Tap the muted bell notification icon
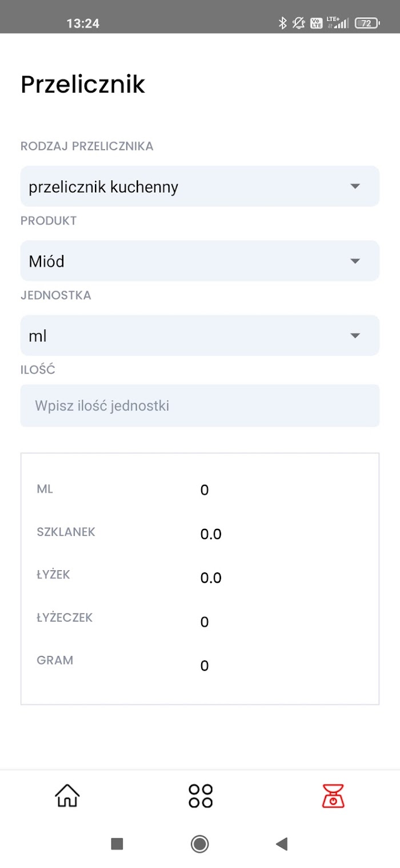The image size is (400, 868). pos(298,23)
